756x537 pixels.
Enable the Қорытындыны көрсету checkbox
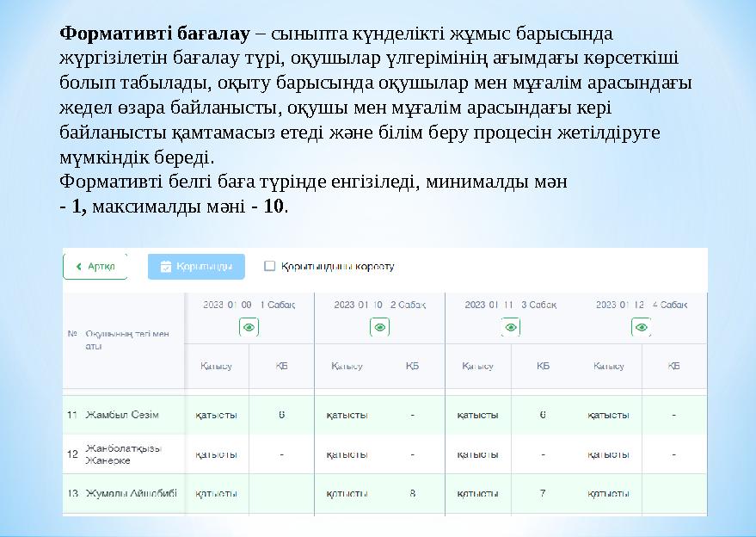(x=270, y=267)
